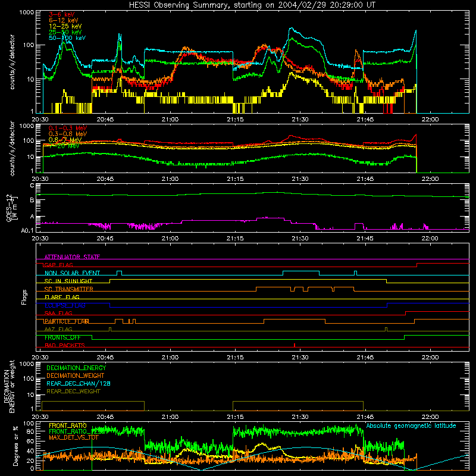Click the orange MAX_DET_VS_TOT legend entry
The image size is (476, 476).
[x=74, y=437]
